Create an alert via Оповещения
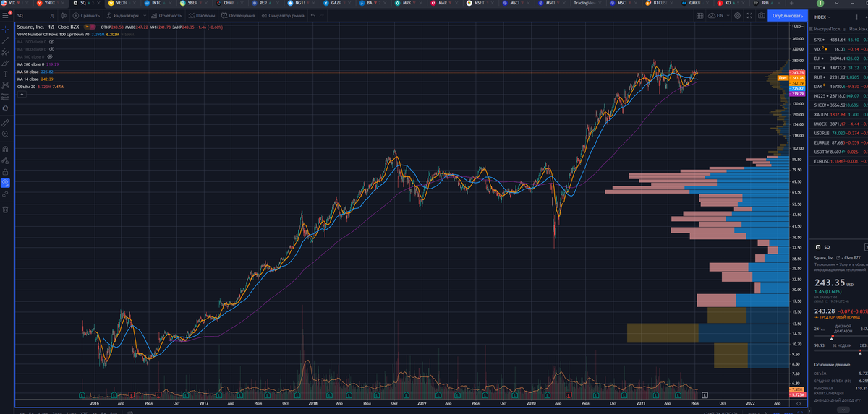Image resolution: width=868 pixels, height=414 pixels. [x=238, y=15]
